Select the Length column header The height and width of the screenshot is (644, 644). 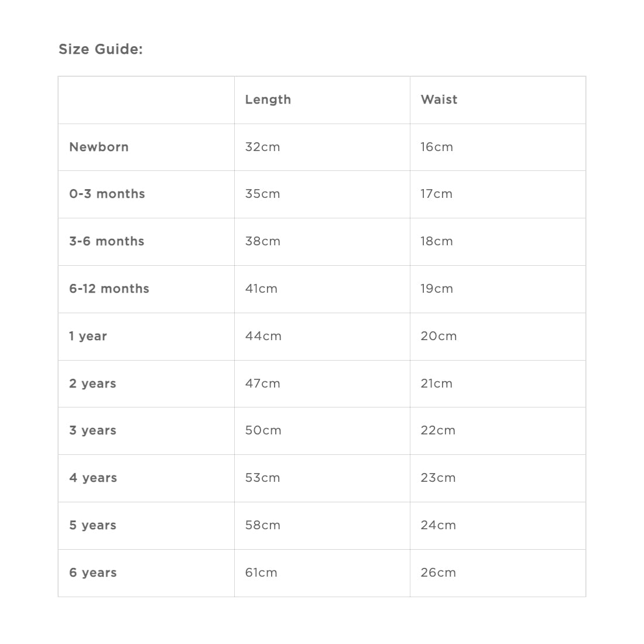268,100
